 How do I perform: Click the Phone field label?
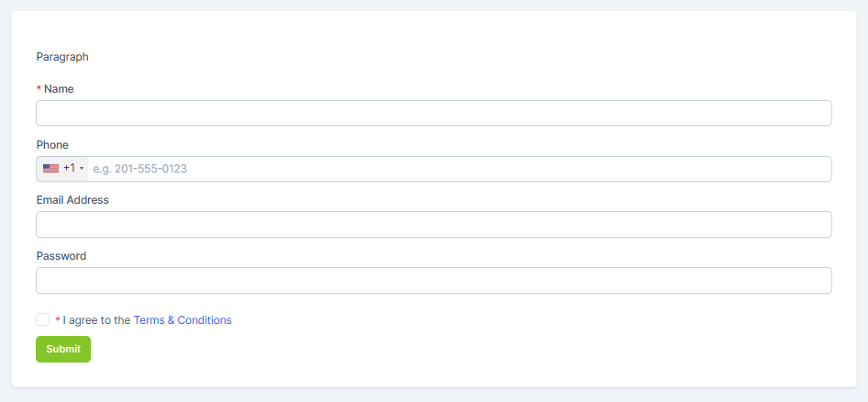click(52, 145)
